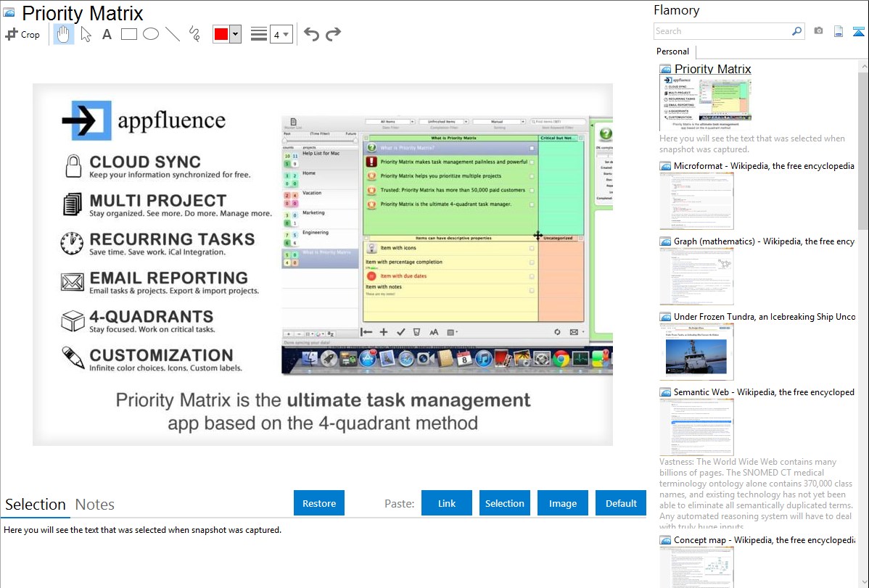Click the Semantic Web excerpt text
The image size is (869, 588).
coord(756,494)
